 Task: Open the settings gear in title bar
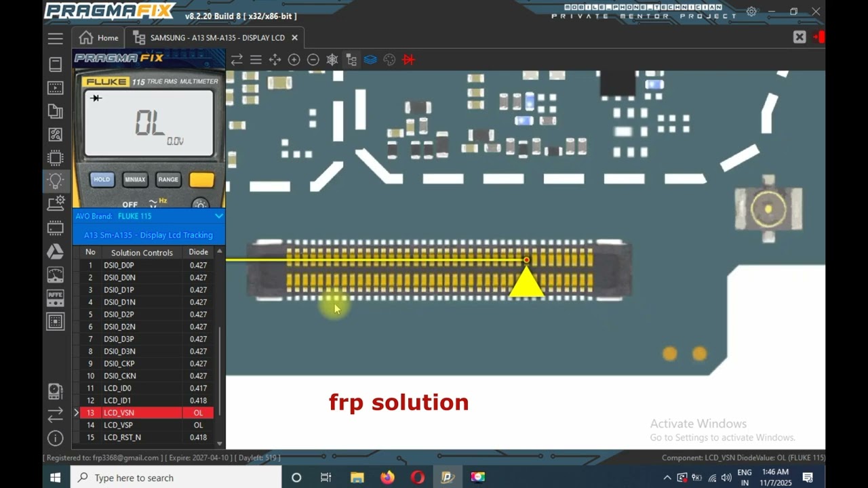(751, 12)
